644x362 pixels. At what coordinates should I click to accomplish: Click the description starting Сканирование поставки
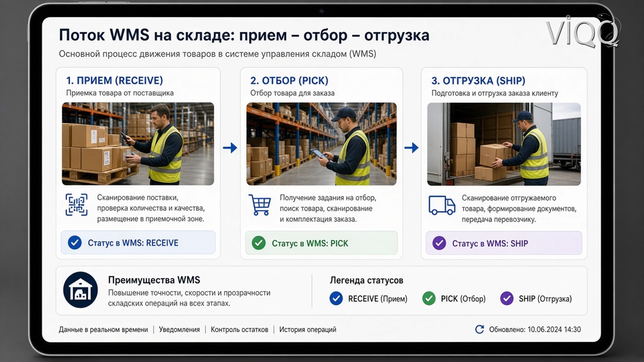[151, 208]
